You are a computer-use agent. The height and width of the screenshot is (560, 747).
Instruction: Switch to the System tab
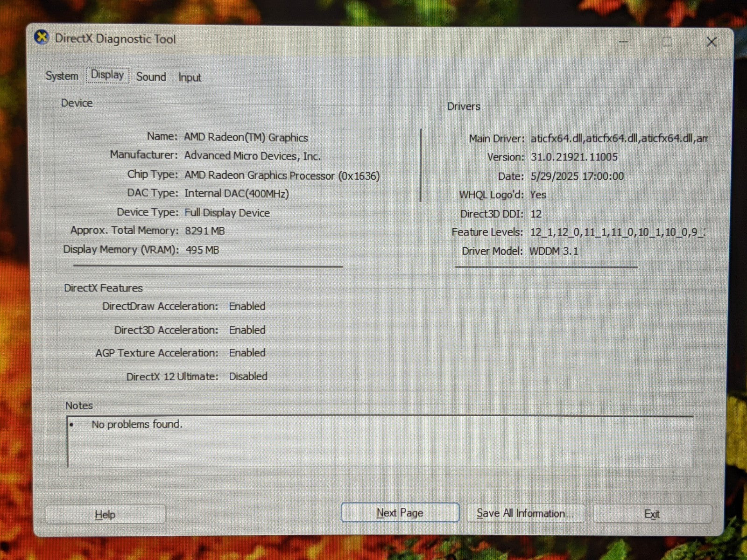(62, 76)
